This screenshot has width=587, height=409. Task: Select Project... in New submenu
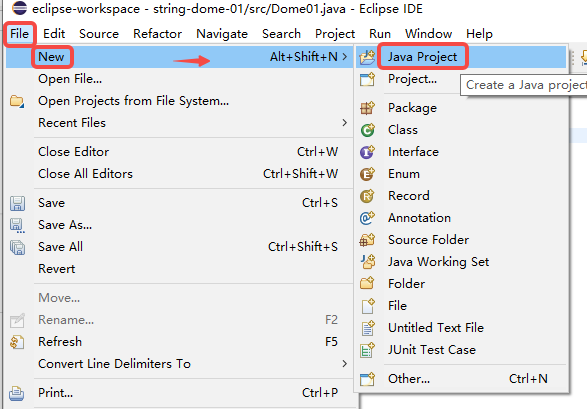tap(461, 79)
